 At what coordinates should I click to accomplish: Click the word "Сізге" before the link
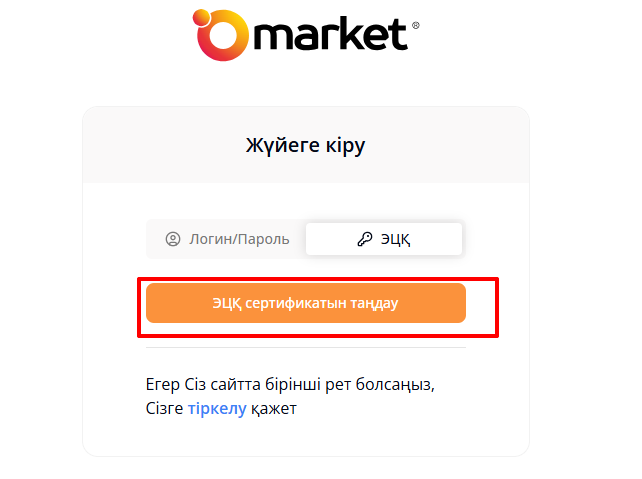click(x=165, y=408)
